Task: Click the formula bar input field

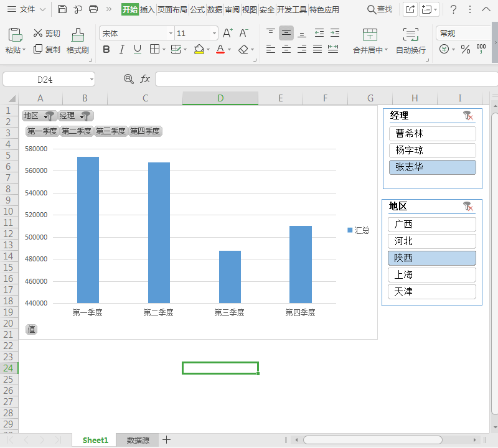Action: coord(326,79)
